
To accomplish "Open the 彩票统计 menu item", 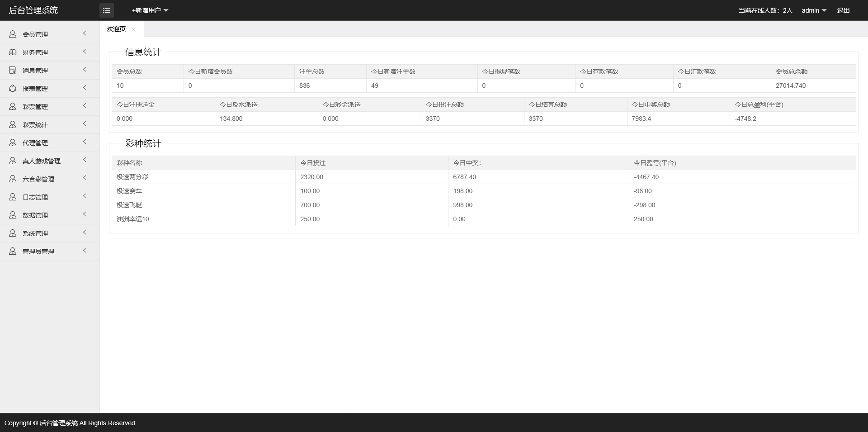I will tap(35, 125).
